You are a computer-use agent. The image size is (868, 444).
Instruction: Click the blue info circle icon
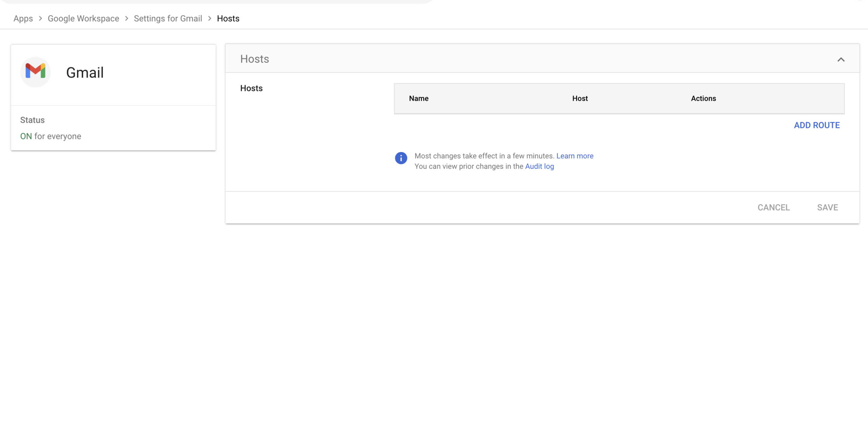[401, 158]
